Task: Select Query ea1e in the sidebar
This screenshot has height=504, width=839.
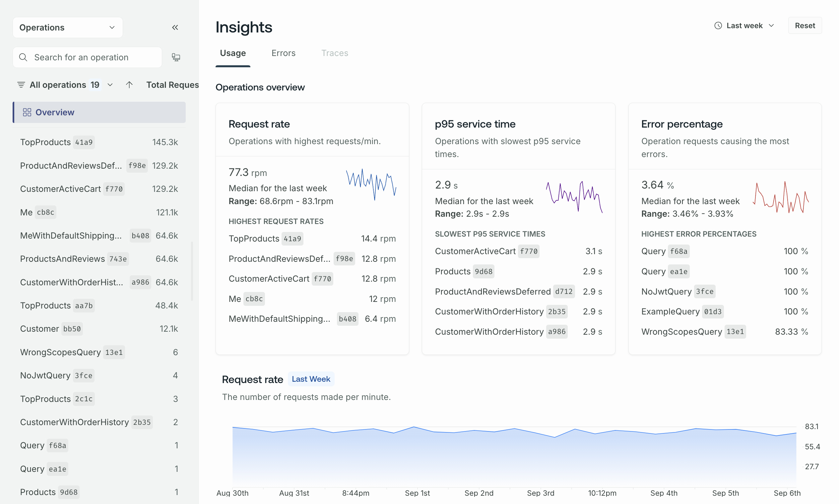Action: [99, 469]
